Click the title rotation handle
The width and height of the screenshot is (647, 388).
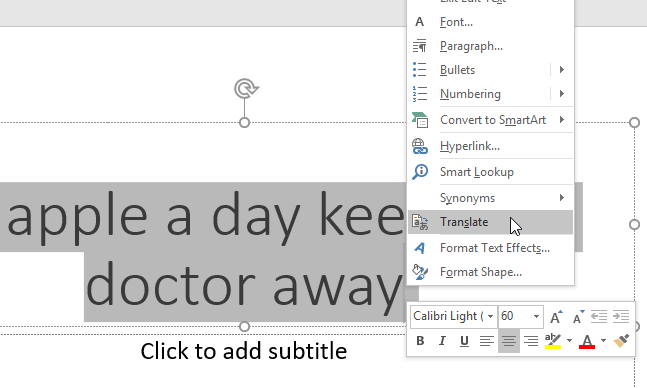coord(246,88)
